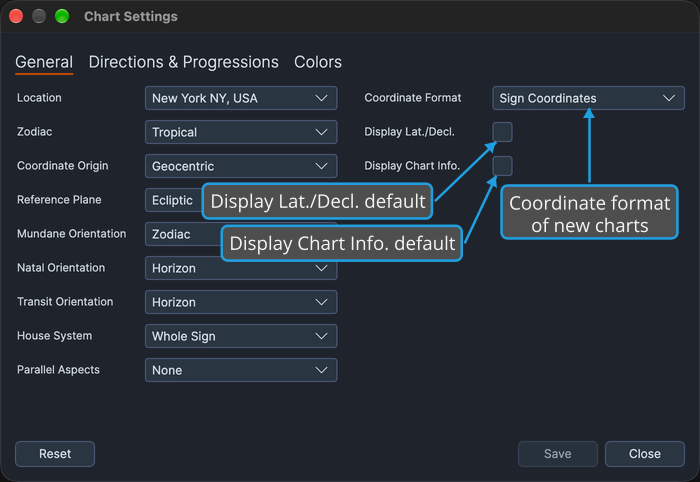The width and height of the screenshot is (700, 482).
Task: Open the Colors tab
Action: 318,62
